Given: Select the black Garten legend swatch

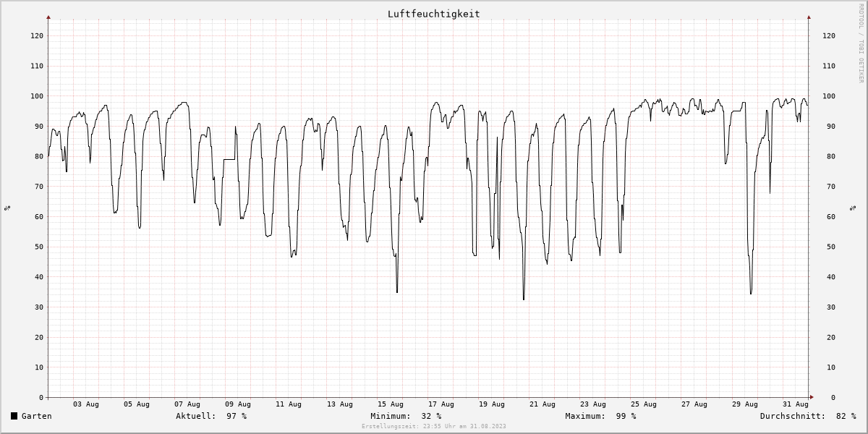Looking at the screenshot, I should click(14, 416).
